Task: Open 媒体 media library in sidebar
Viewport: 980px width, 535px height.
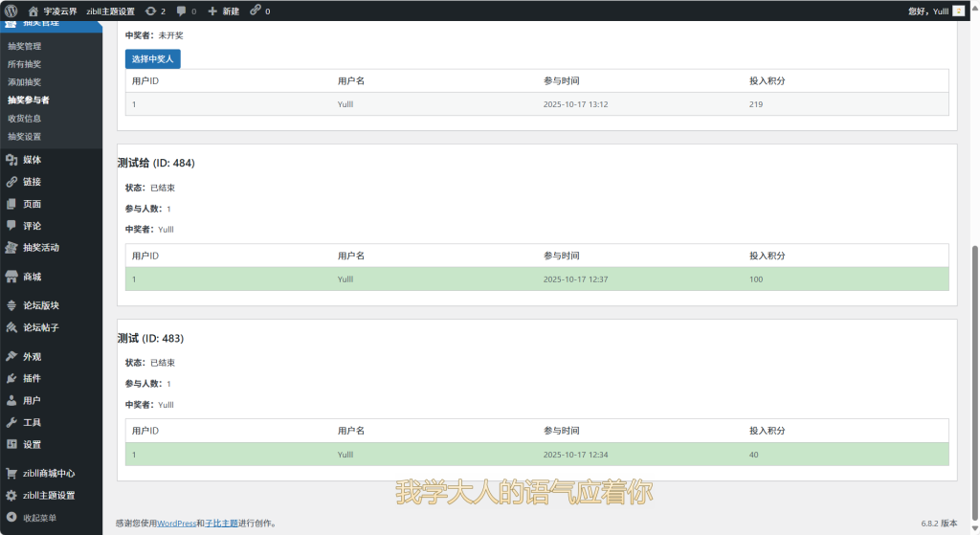Action: point(32,160)
